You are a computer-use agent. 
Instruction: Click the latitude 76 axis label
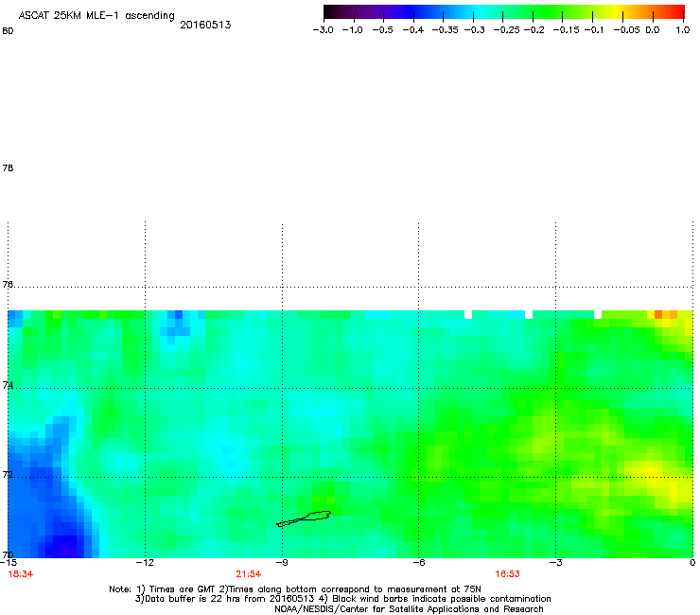click(x=8, y=284)
